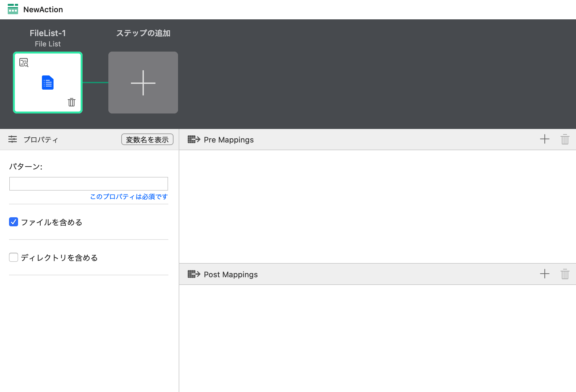Clear Post Mappings using the trash icon

565,274
